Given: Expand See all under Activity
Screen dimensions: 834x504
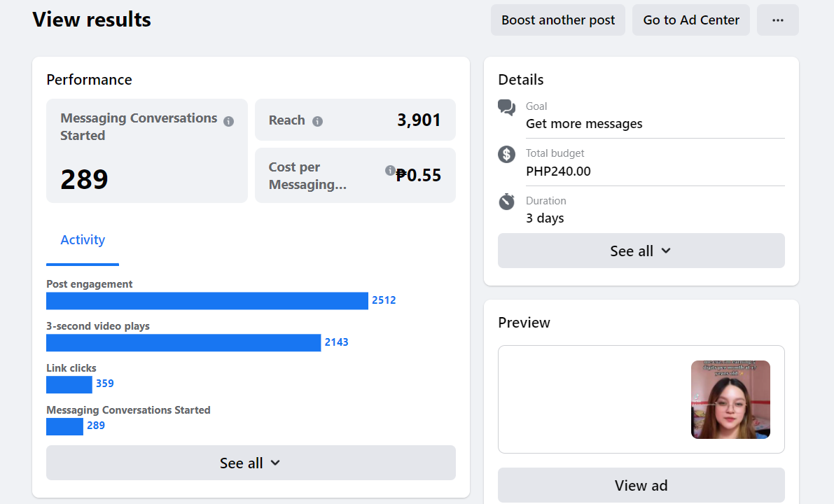Looking at the screenshot, I should [x=251, y=463].
